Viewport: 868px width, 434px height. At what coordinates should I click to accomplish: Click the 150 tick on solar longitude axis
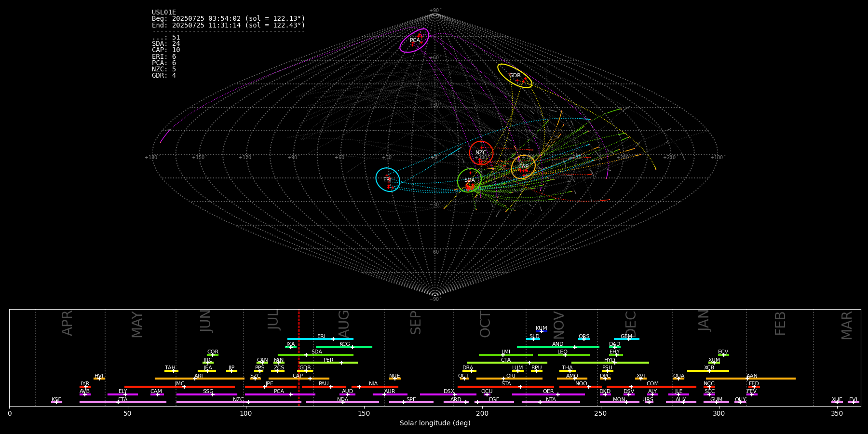click(x=364, y=413)
